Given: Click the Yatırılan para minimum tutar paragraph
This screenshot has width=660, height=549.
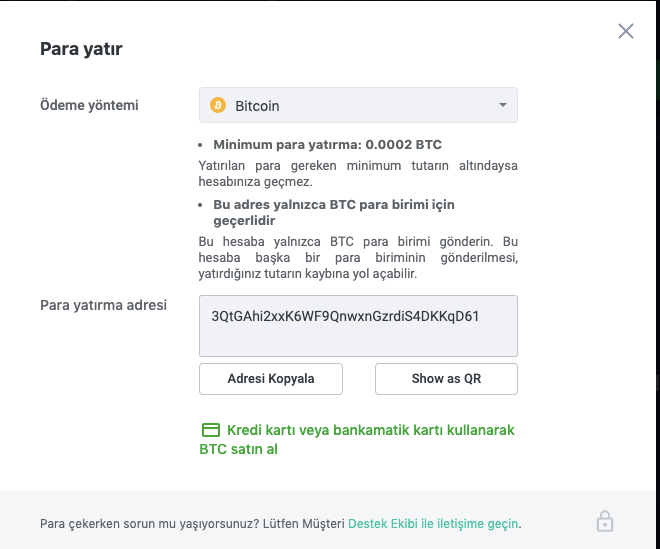Looking at the screenshot, I should (x=358, y=173).
